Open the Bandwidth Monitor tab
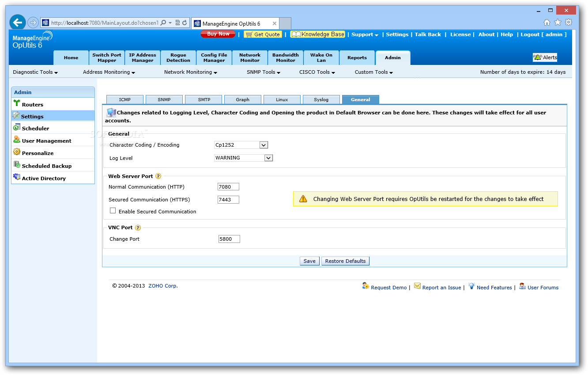The height and width of the screenshot is (375, 588). pos(286,58)
